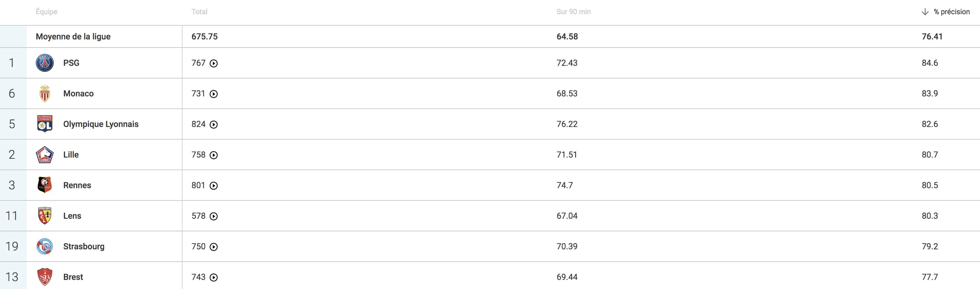Play Lille's 758 passes video
The height and width of the screenshot is (289, 980).
click(214, 155)
